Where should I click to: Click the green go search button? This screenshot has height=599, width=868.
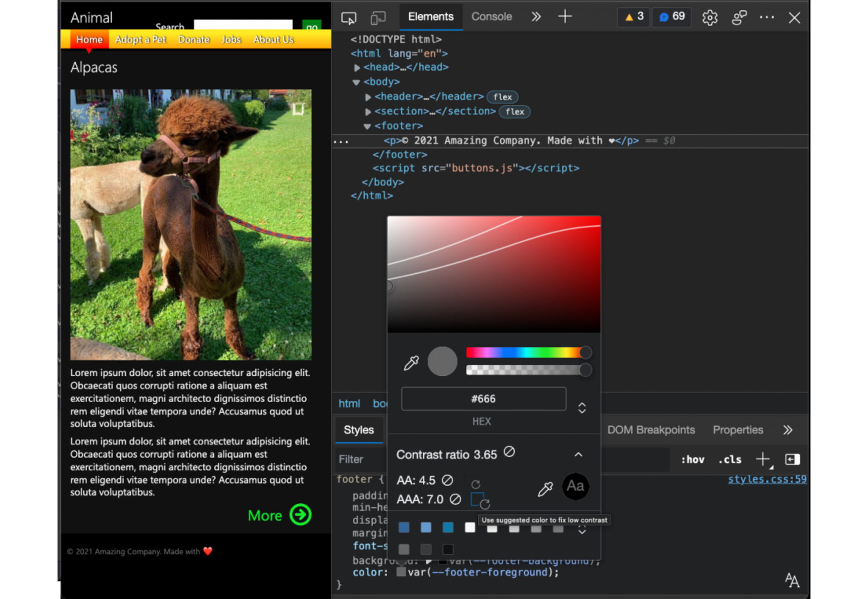pyautogui.click(x=311, y=25)
